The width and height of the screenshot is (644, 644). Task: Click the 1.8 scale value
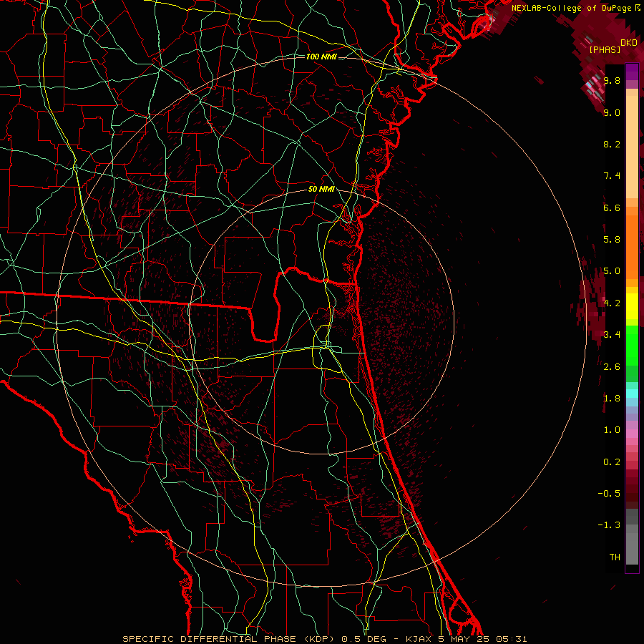612,399
